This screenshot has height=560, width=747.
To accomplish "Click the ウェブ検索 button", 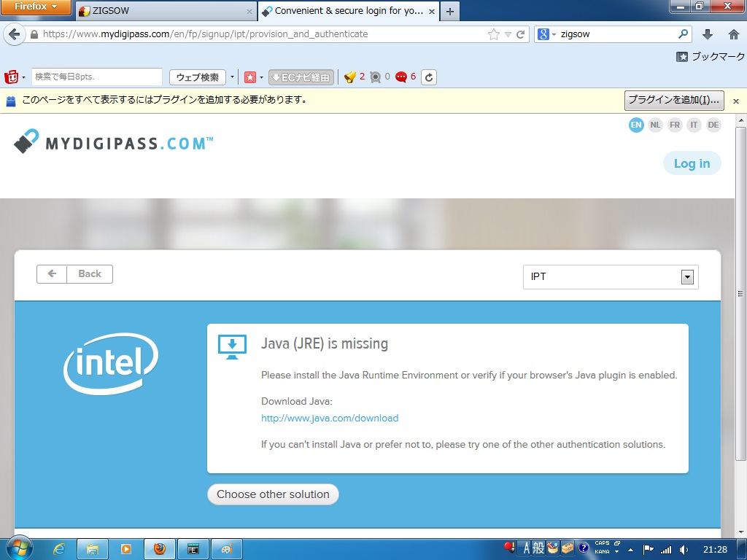I will pos(197,77).
